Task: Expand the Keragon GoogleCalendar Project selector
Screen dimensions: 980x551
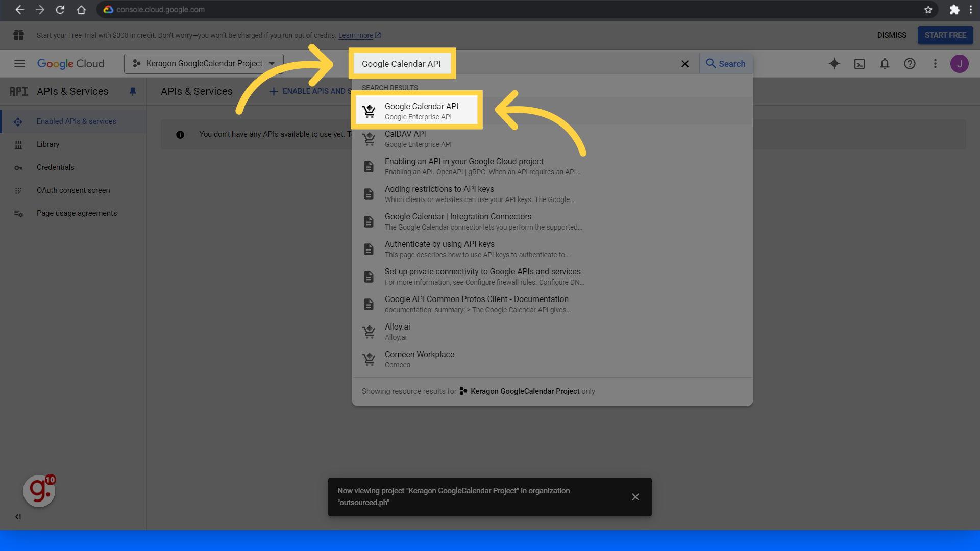Action: point(204,64)
